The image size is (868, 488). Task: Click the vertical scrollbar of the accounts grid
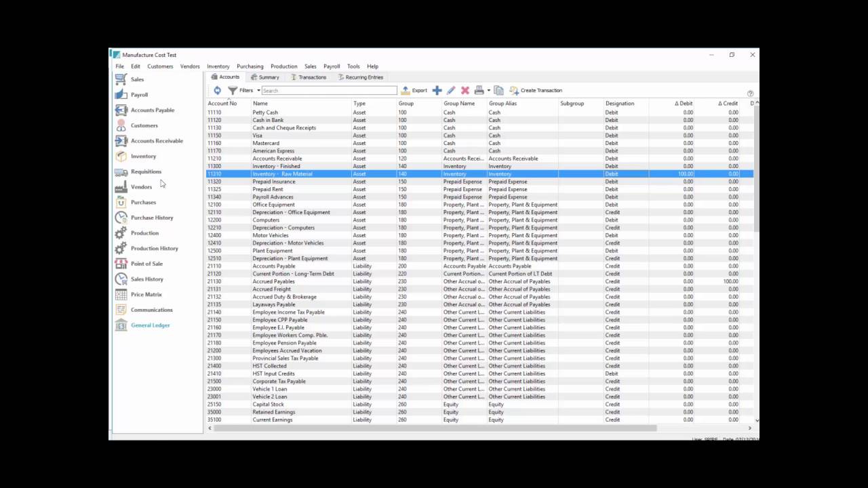[757, 169]
